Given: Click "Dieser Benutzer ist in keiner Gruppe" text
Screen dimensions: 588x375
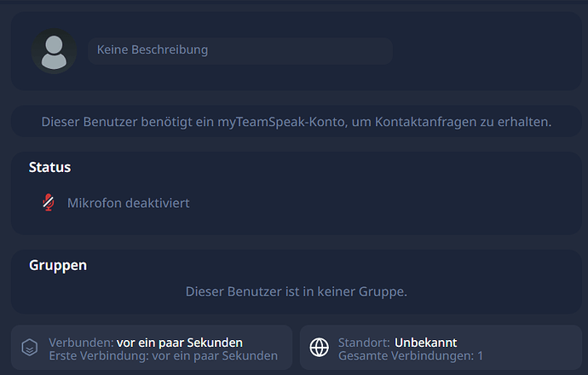Looking at the screenshot, I should pyautogui.click(x=296, y=291).
